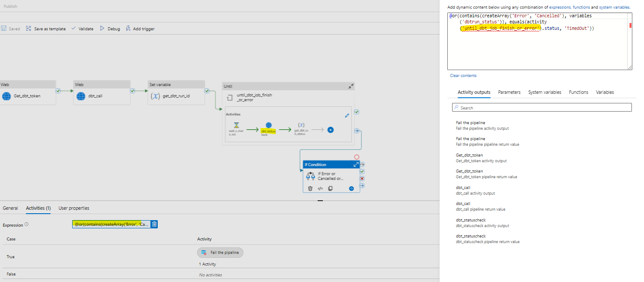This screenshot has height=282, width=644.
Task: Insert Fail the pipeline activity output
Action: click(x=482, y=125)
